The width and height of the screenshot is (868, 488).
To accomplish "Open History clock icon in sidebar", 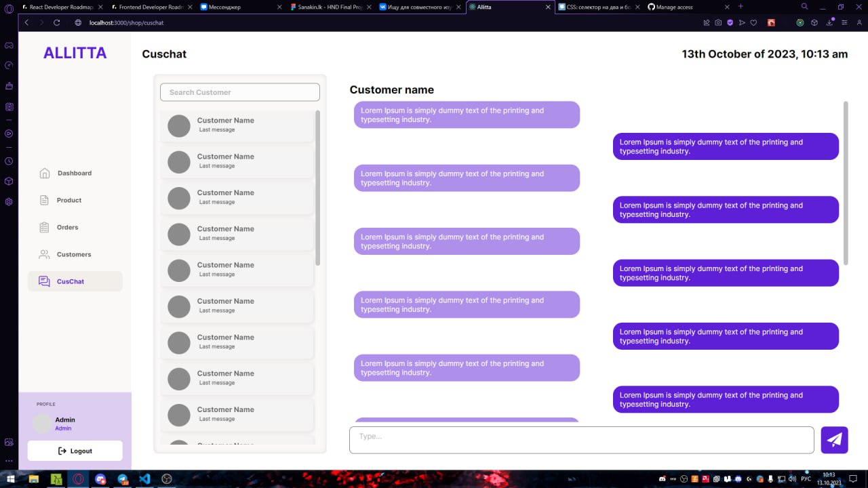I will click(9, 161).
